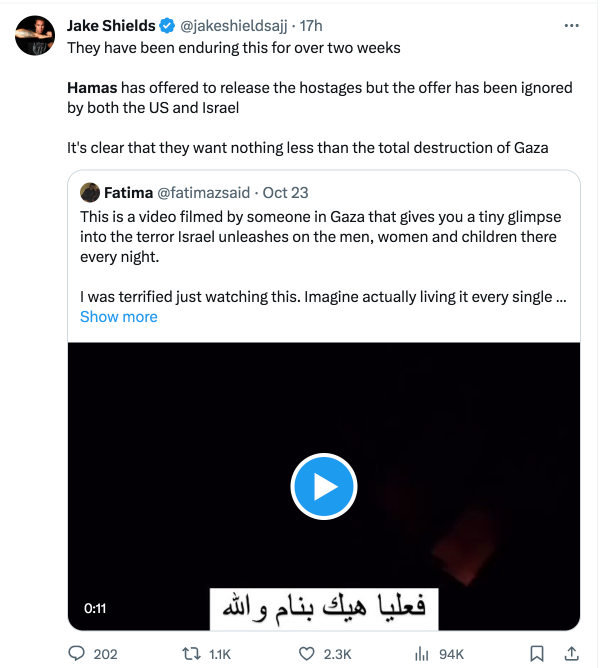Bookmark this tweet
Viewport: 609px width, 668px height.
coord(536,654)
